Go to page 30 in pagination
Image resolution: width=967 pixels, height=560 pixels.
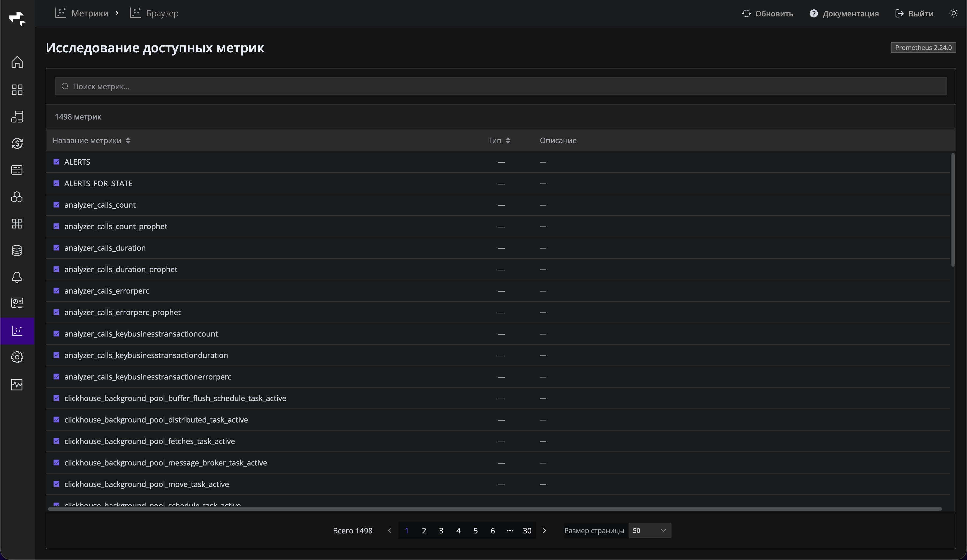pos(527,530)
